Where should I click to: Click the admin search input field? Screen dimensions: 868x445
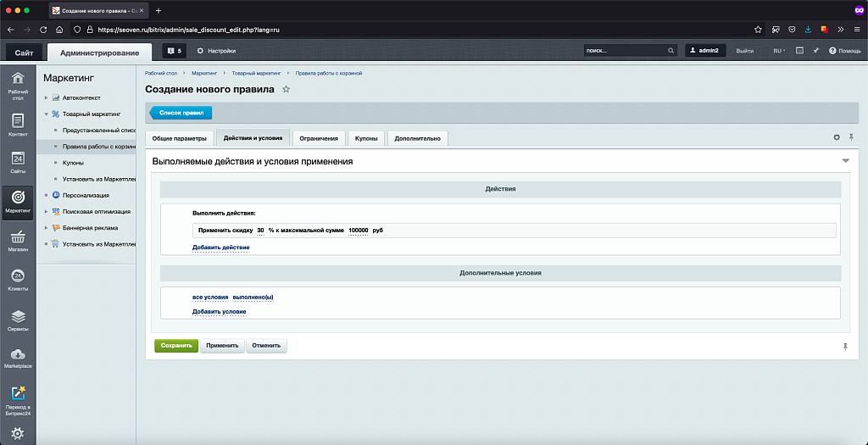click(x=625, y=51)
